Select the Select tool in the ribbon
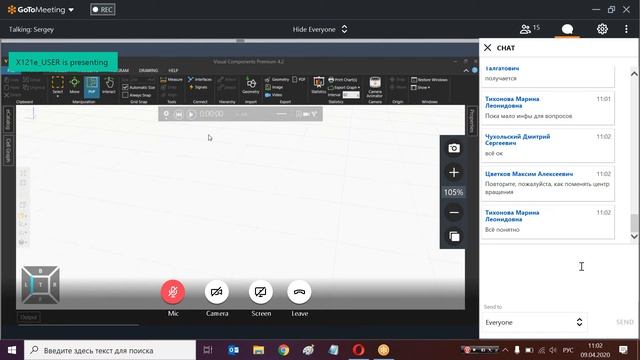Viewport: 640px width, 360px height. (58, 85)
